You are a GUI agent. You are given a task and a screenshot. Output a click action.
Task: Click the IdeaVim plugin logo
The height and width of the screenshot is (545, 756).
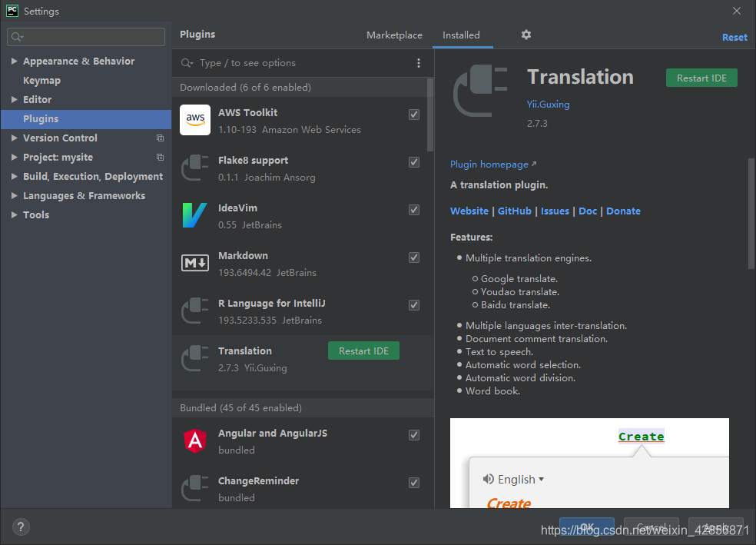coord(195,215)
